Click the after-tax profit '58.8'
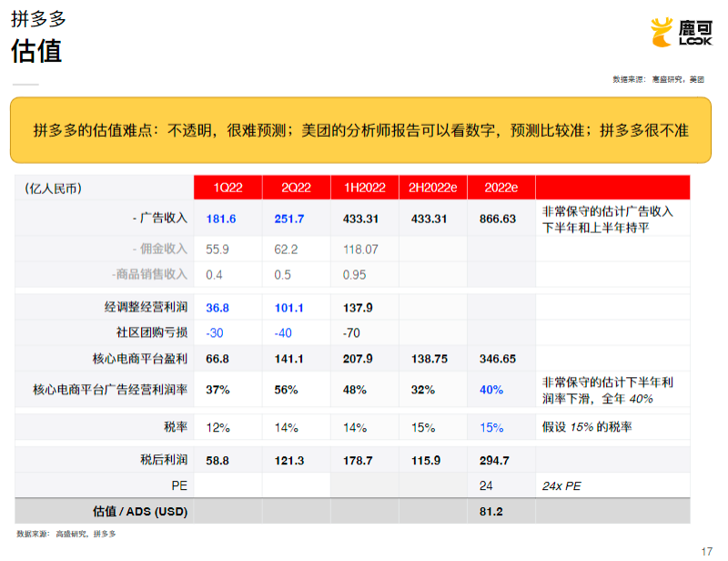Viewport: 728px width, 561px height. pos(217,461)
